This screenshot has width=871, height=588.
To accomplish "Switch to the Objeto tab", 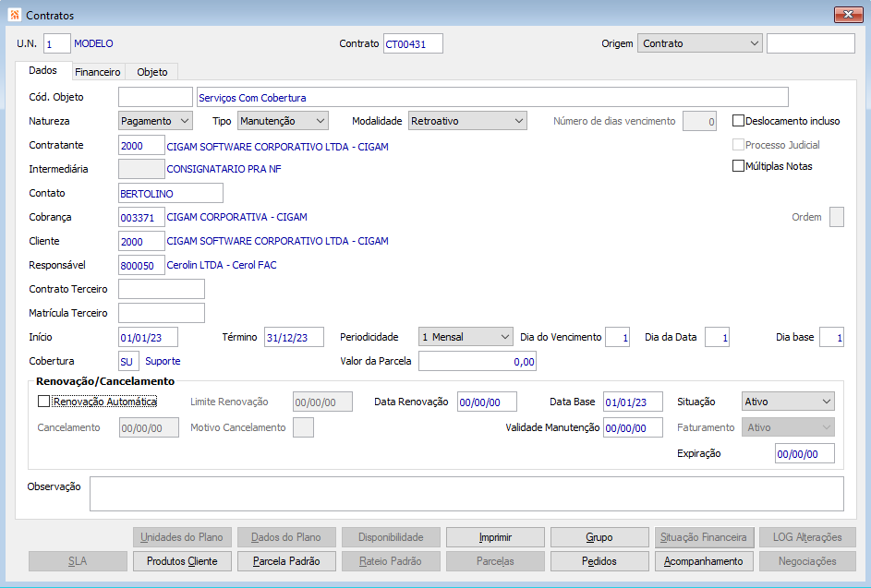I will click(x=152, y=71).
